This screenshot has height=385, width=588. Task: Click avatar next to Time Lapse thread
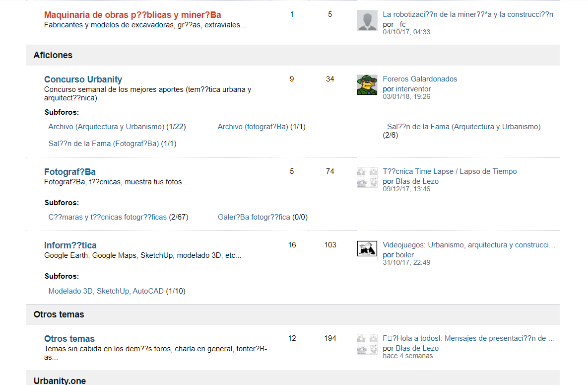tap(367, 177)
